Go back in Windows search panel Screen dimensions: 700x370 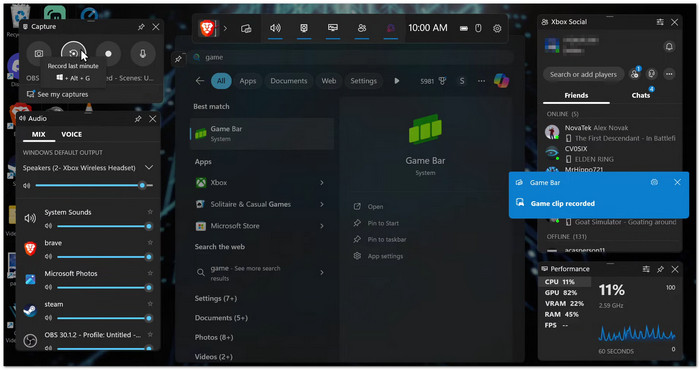(200, 81)
